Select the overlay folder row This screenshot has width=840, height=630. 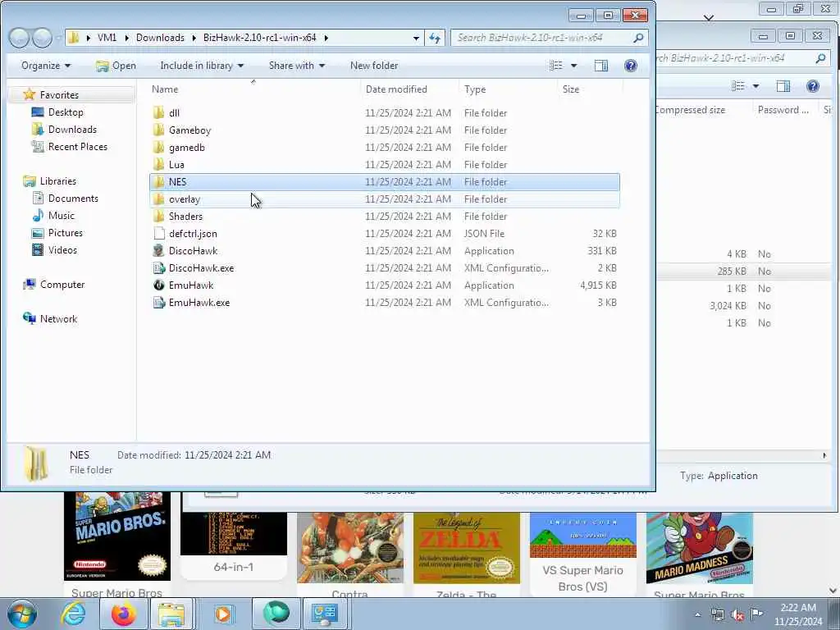point(385,199)
